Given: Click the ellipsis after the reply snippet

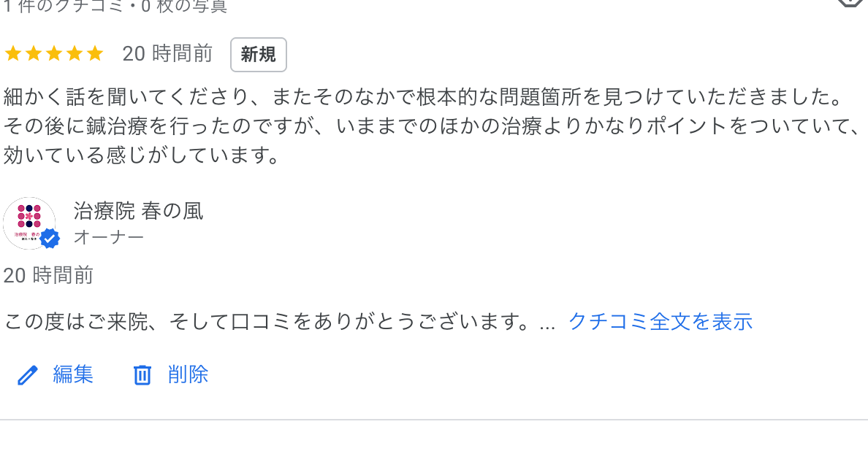Looking at the screenshot, I should [547, 322].
